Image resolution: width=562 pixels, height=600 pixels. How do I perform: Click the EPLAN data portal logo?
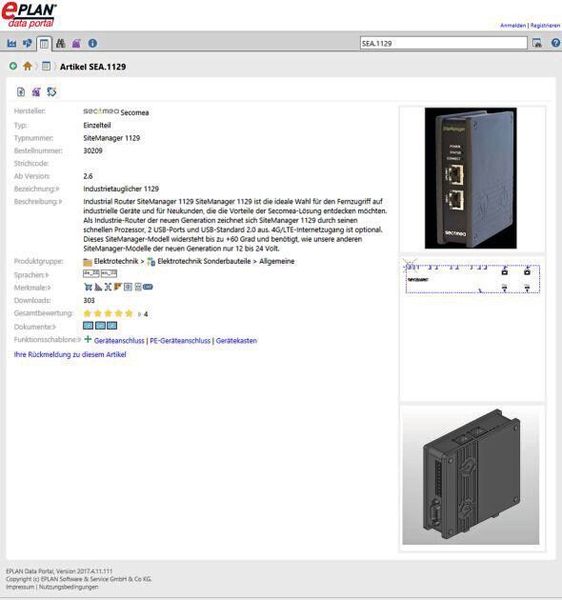pos(29,15)
